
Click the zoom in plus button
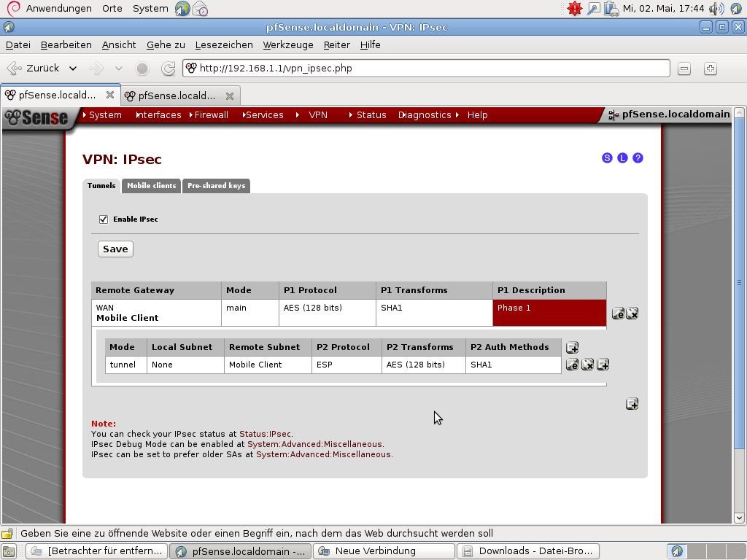click(x=711, y=69)
